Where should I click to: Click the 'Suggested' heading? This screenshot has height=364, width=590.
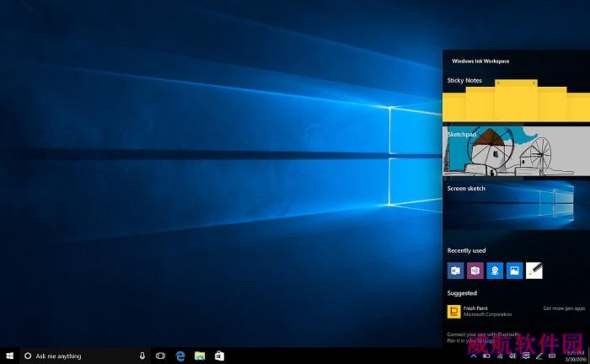(x=462, y=293)
